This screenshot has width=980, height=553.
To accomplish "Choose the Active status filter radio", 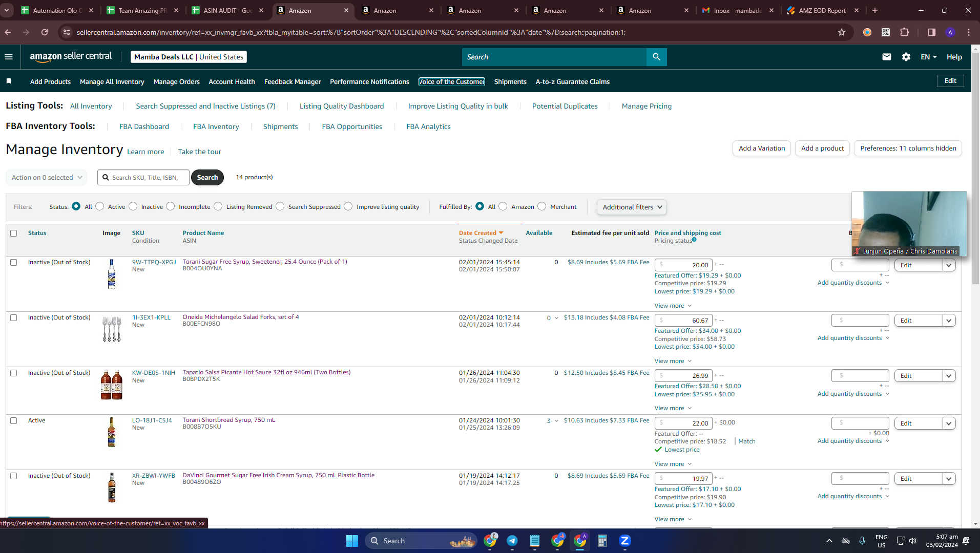I will pyautogui.click(x=100, y=206).
